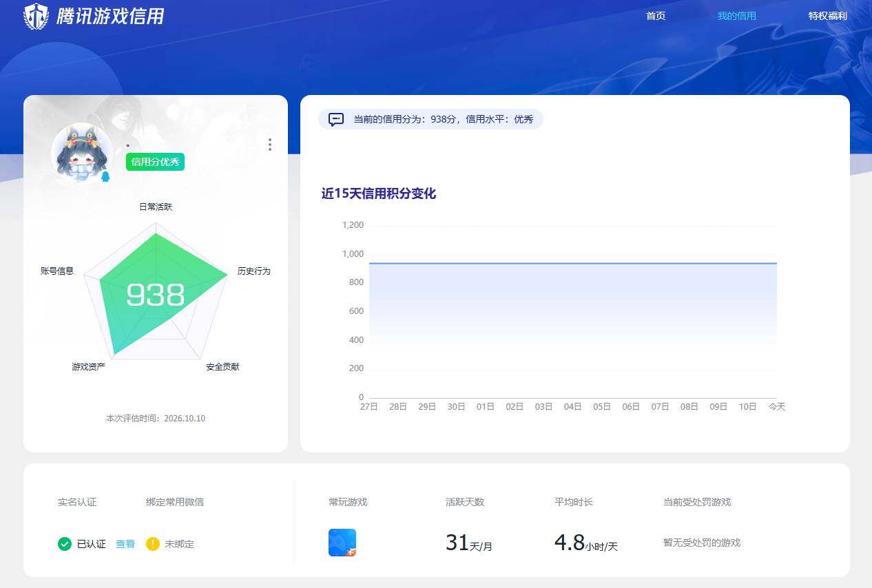Click the 安全贡献 radar label
The height and width of the screenshot is (588, 872).
click(222, 367)
